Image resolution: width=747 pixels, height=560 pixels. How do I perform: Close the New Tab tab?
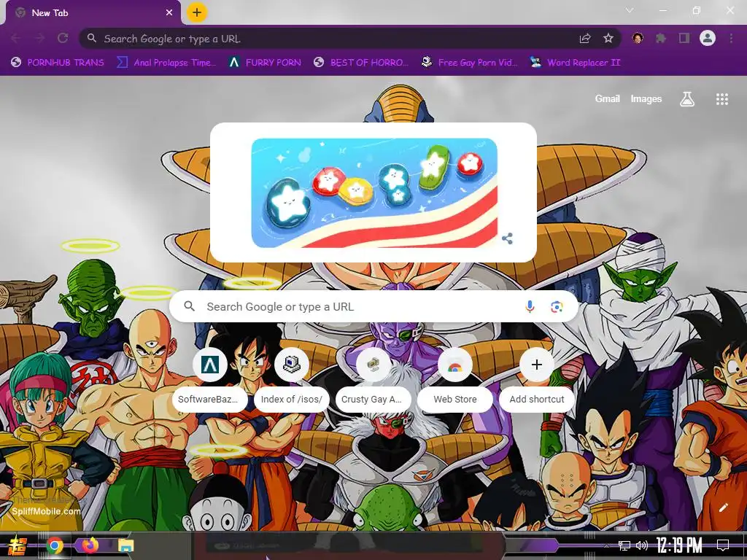click(x=169, y=13)
